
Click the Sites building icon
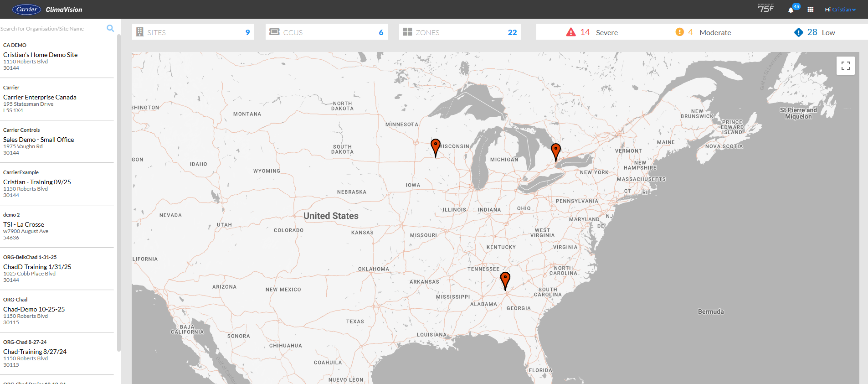coord(140,32)
